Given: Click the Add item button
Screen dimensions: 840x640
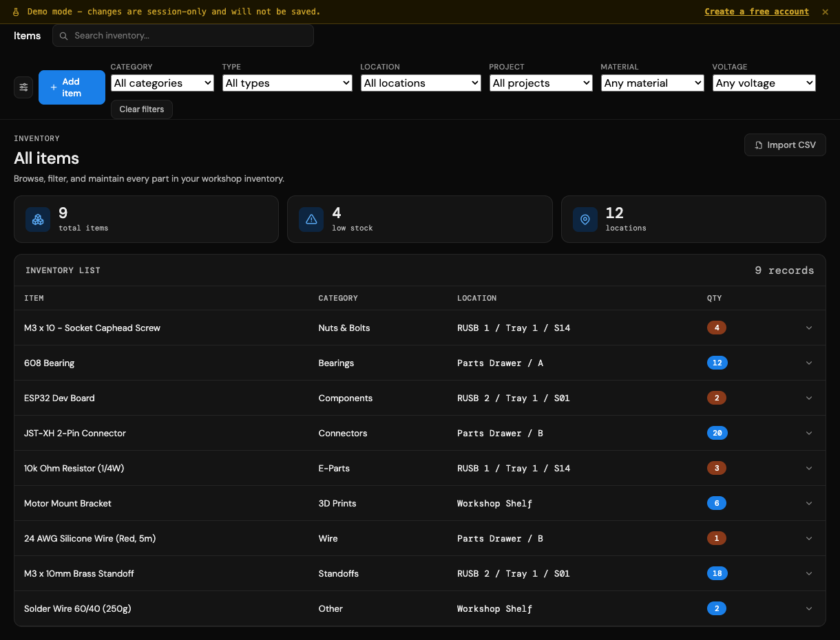Looking at the screenshot, I should click(x=72, y=87).
